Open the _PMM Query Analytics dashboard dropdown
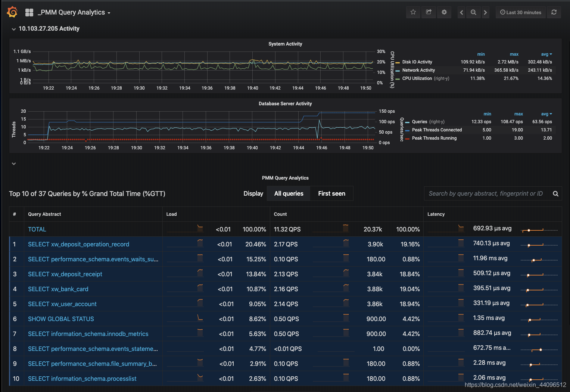570x392 pixels. 74,12
